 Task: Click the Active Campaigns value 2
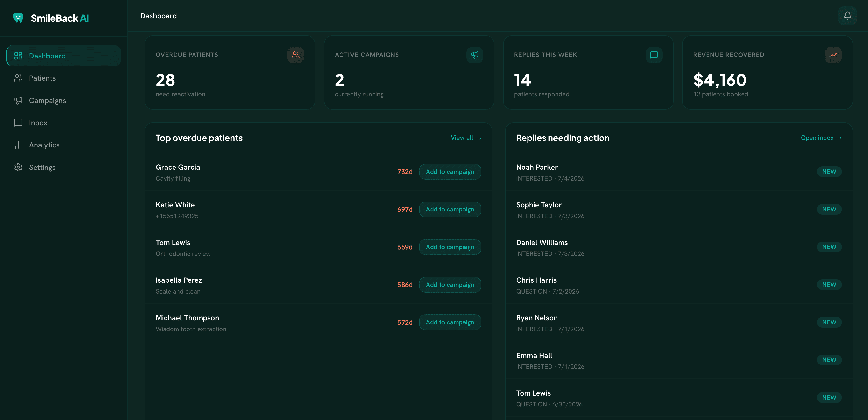click(x=339, y=80)
